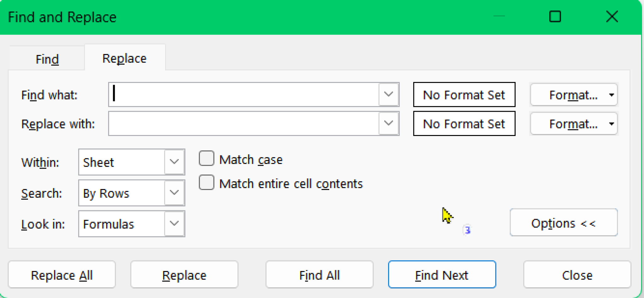
Task: Check Match entire cell contents
Action: point(206,183)
